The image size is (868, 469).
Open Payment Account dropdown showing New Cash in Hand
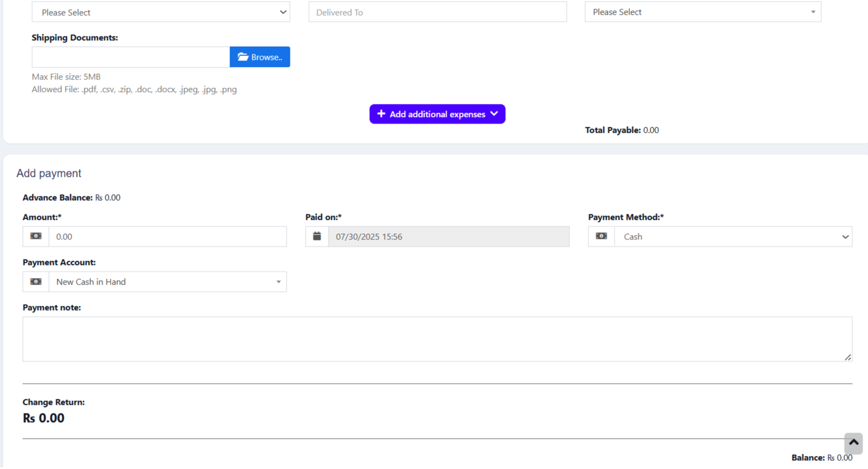click(168, 282)
